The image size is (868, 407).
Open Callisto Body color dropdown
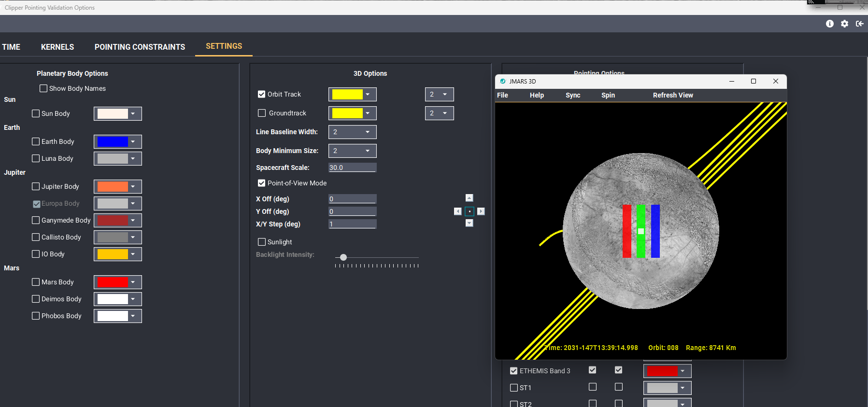point(118,237)
